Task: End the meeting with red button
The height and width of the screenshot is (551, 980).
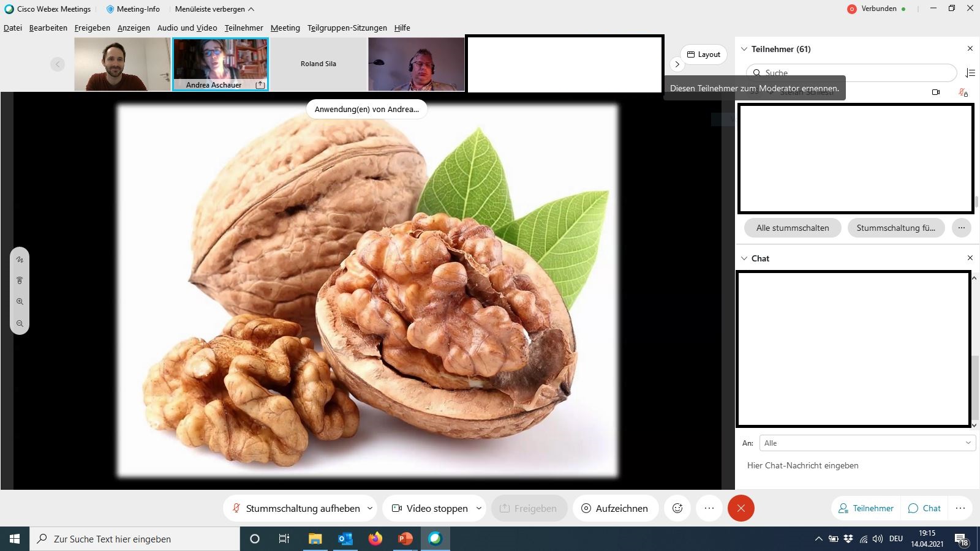Action: point(741,508)
